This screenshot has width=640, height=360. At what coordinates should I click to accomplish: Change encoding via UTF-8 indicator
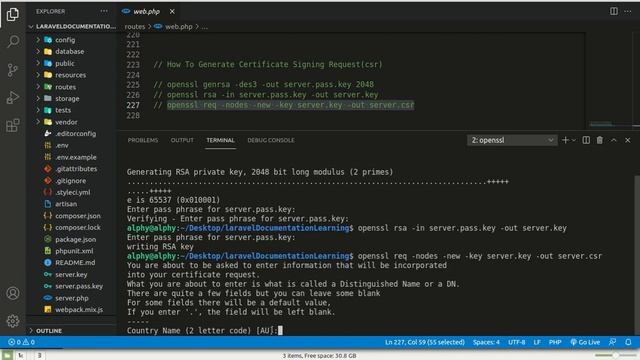(516, 342)
